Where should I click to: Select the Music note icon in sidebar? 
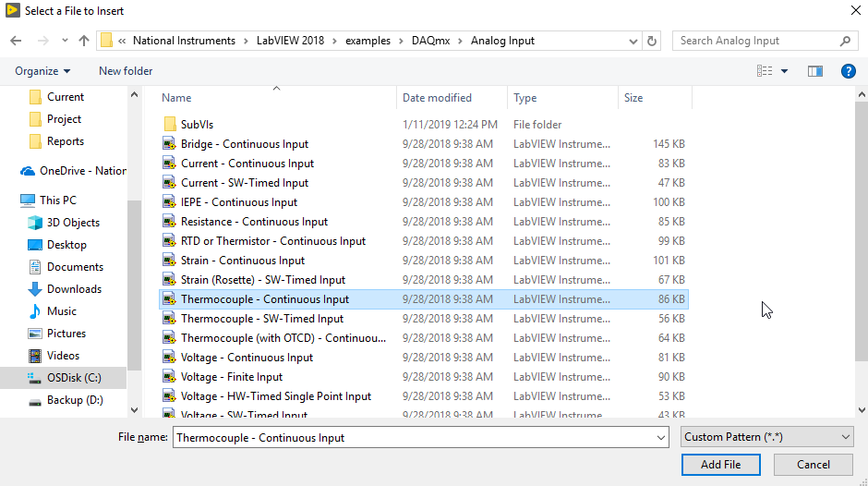35,310
